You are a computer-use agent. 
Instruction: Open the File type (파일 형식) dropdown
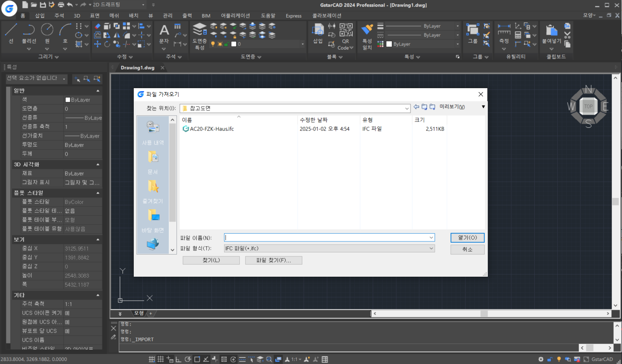[329, 248]
